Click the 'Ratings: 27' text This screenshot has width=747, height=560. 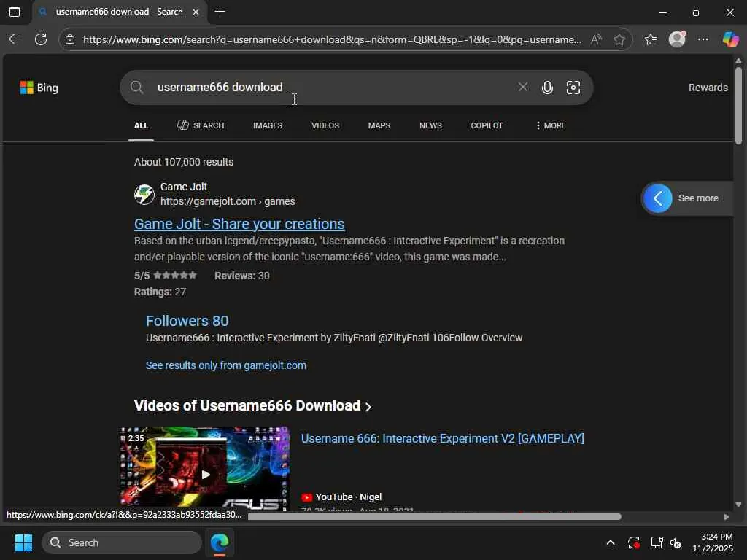(160, 292)
